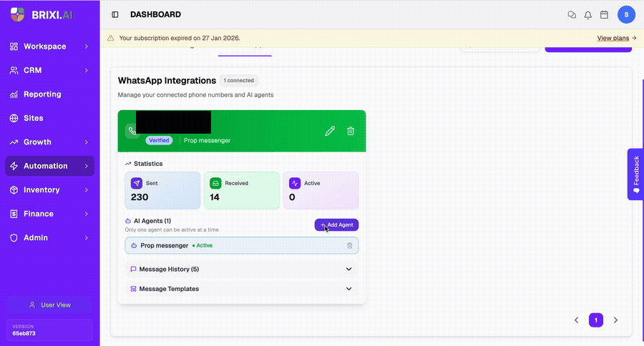
Task: Select the Workspace sidebar item
Action: click(x=49, y=46)
